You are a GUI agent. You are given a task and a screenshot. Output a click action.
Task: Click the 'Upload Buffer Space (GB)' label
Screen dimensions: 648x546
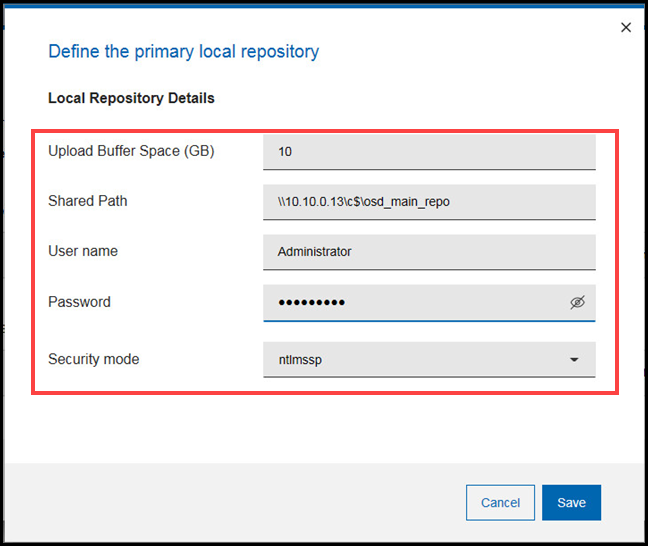[x=131, y=151]
